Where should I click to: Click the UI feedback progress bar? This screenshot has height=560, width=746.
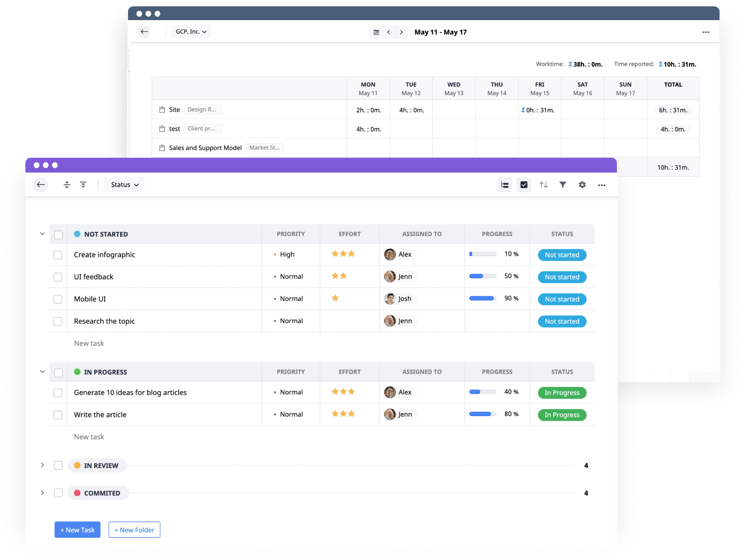(483, 276)
